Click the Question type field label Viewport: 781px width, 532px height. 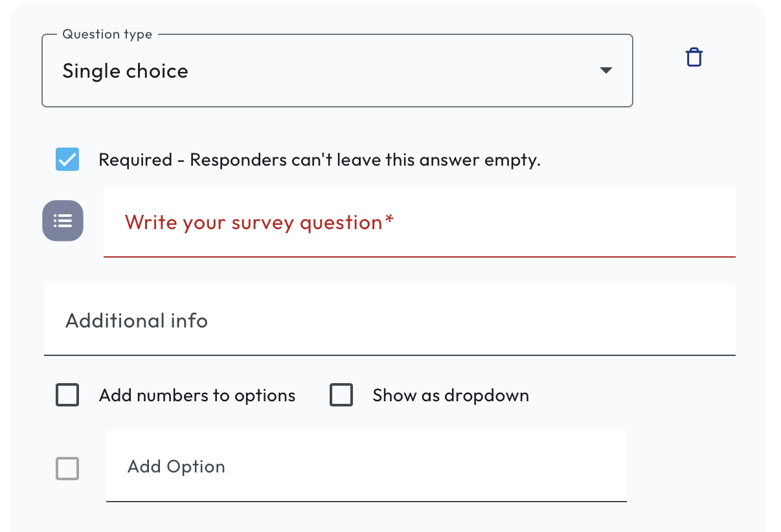(107, 34)
